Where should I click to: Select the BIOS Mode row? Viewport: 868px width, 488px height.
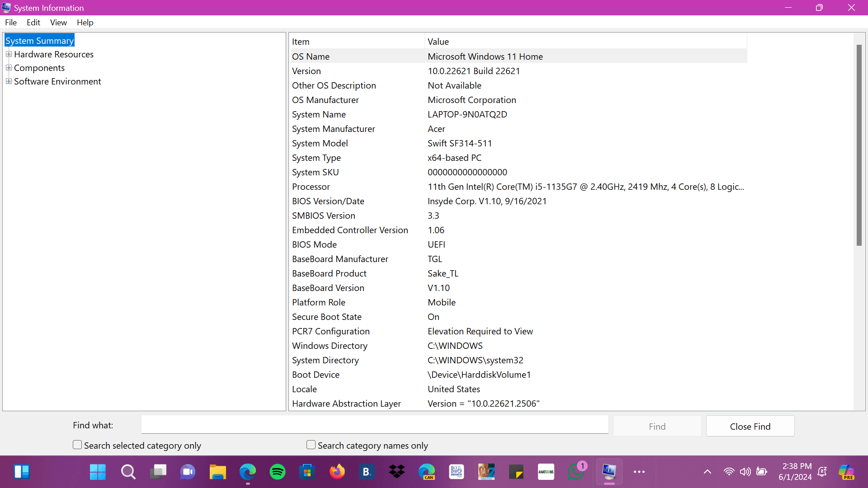(x=518, y=244)
